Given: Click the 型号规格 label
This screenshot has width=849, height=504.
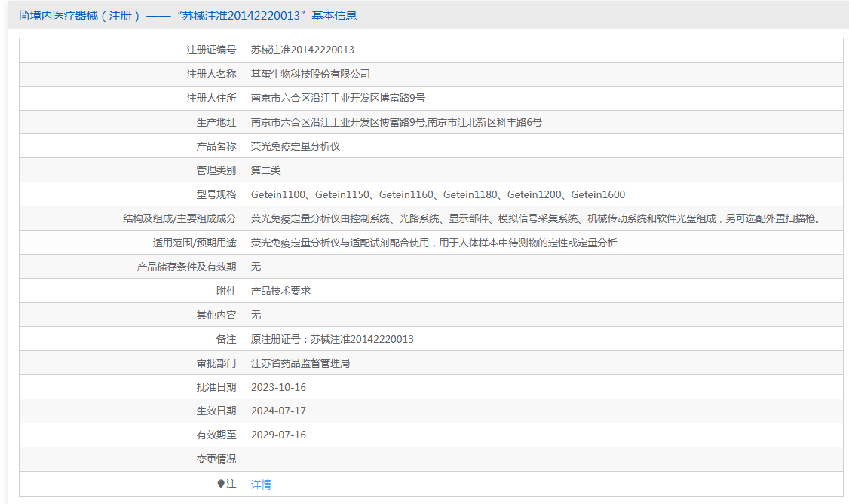Looking at the screenshot, I should tap(216, 194).
